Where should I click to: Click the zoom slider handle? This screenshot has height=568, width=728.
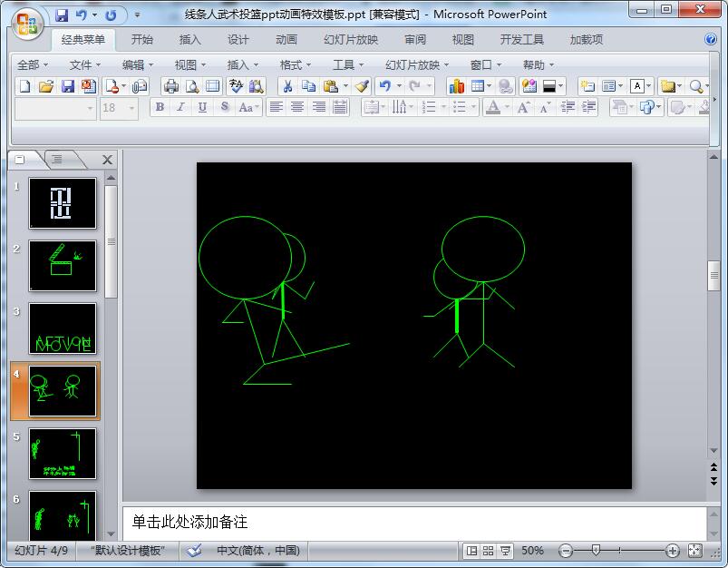(x=596, y=551)
